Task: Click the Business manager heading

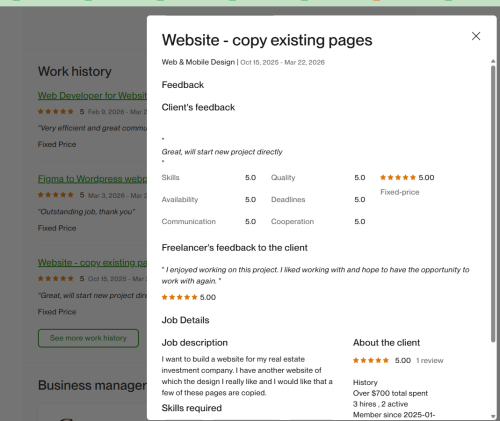Action: (x=92, y=386)
